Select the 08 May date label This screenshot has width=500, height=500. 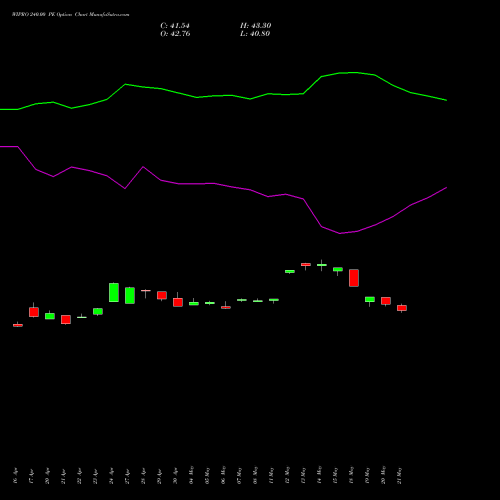[x=255, y=475]
